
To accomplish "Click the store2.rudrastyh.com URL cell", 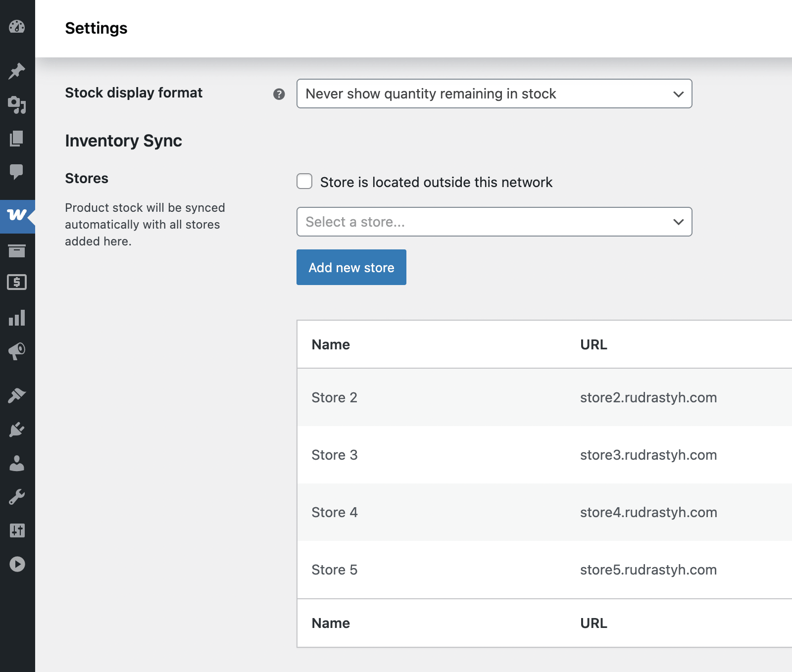I will tap(648, 397).
